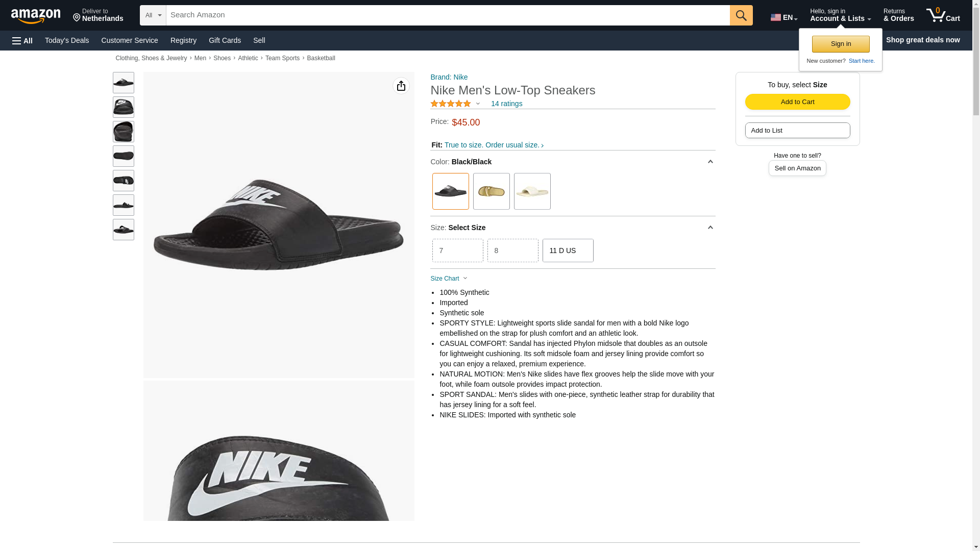980x551 pixels.
Task: Expand the Size Chart dropdown
Action: tap(449, 279)
